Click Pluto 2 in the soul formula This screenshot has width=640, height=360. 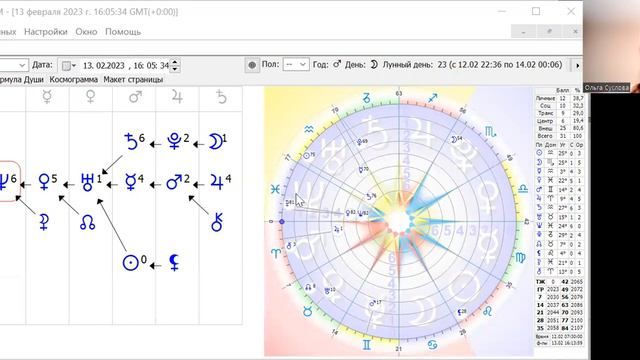(178, 141)
